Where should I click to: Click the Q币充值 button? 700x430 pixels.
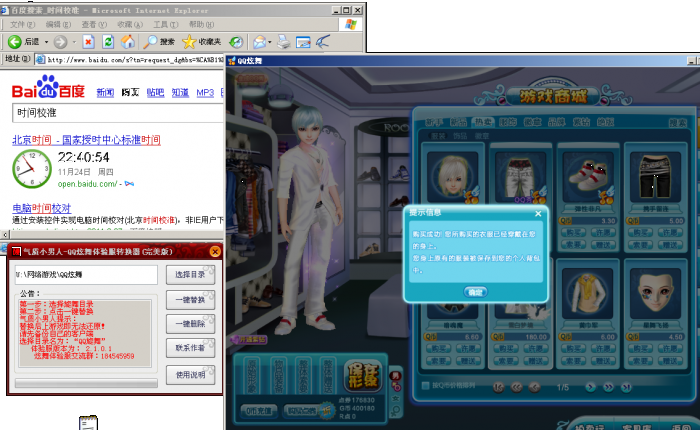coord(259,410)
